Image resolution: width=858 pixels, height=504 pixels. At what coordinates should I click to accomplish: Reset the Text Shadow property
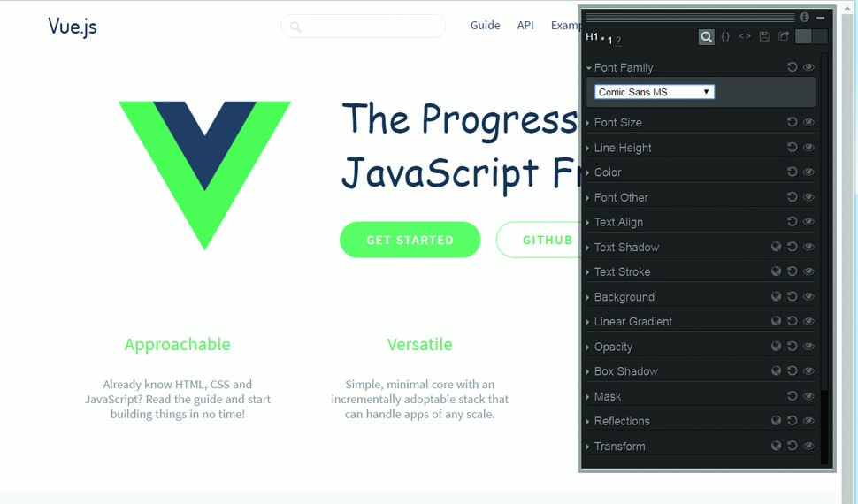point(792,247)
